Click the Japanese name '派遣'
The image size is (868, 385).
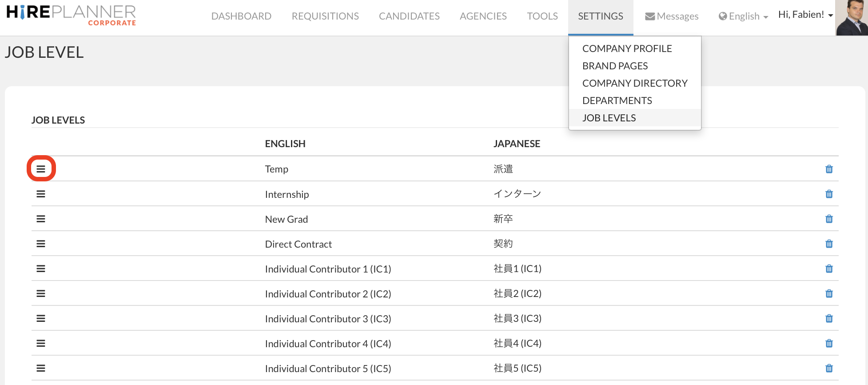pyautogui.click(x=503, y=169)
